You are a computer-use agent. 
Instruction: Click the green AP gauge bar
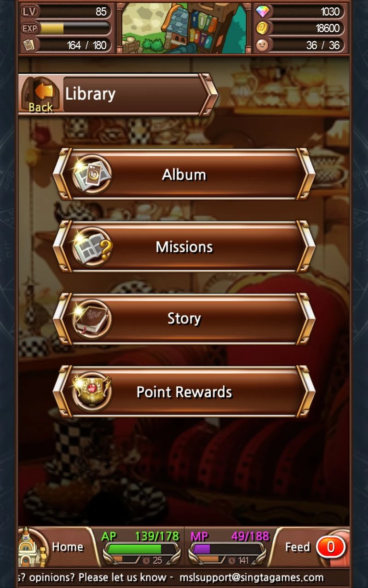coord(141,548)
